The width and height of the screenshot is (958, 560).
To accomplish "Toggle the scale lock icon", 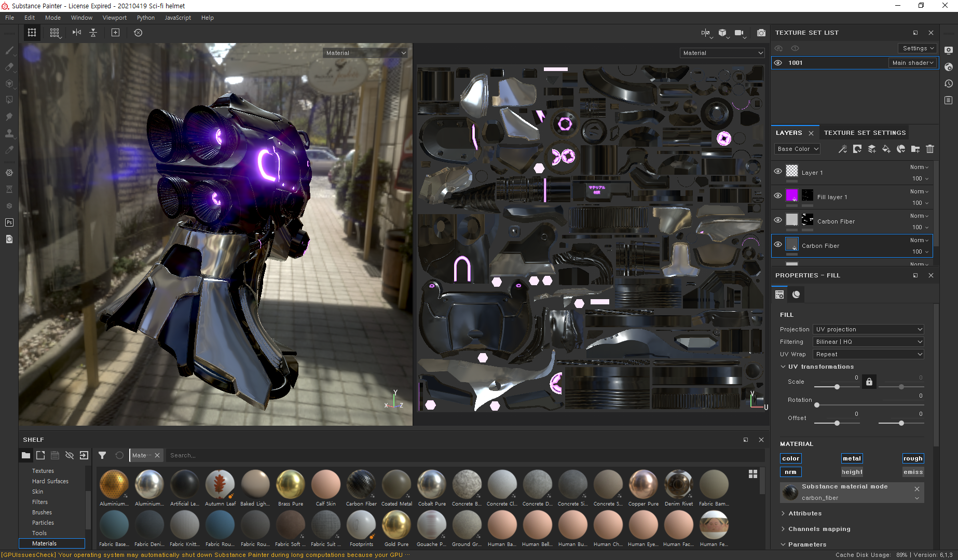I will (869, 382).
